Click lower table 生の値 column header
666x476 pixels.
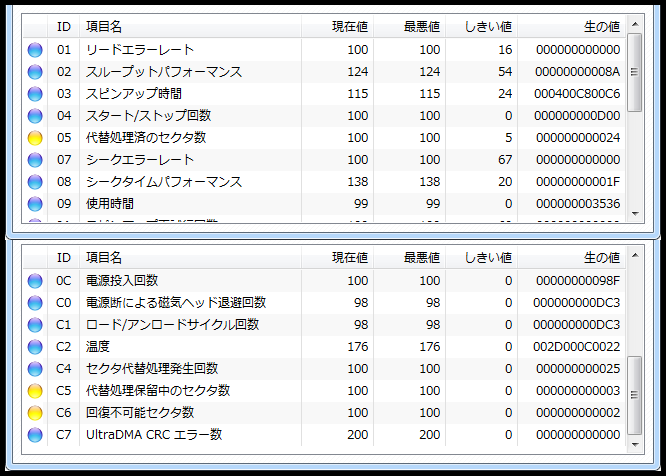(572, 258)
